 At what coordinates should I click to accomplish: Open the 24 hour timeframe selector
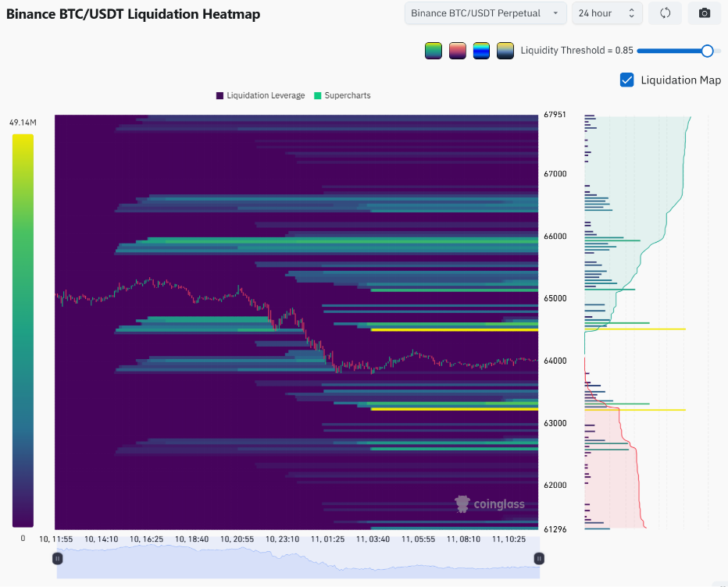pos(607,13)
